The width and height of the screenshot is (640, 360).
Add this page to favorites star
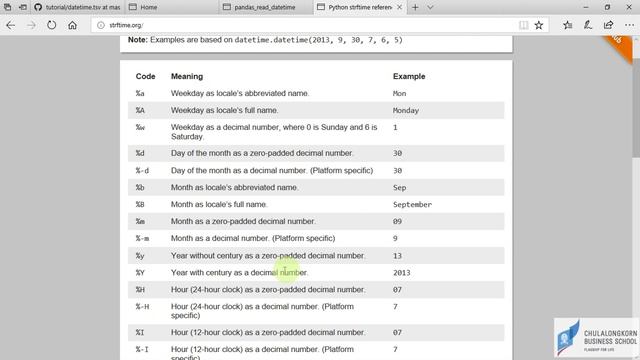click(539, 25)
